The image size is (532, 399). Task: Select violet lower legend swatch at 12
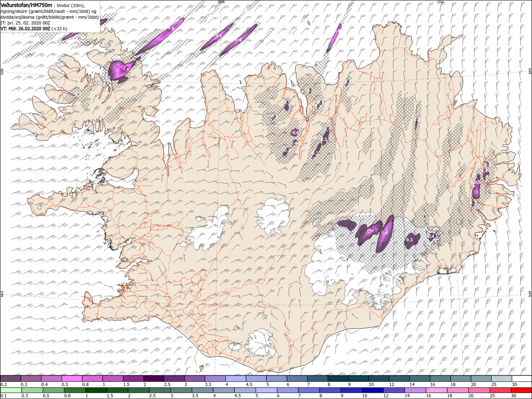pos(393,390)
